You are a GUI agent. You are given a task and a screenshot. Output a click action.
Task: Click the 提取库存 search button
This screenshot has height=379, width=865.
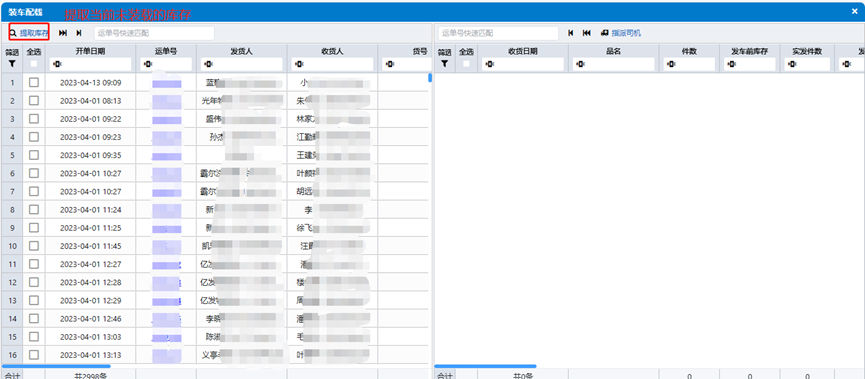(29, 33)
